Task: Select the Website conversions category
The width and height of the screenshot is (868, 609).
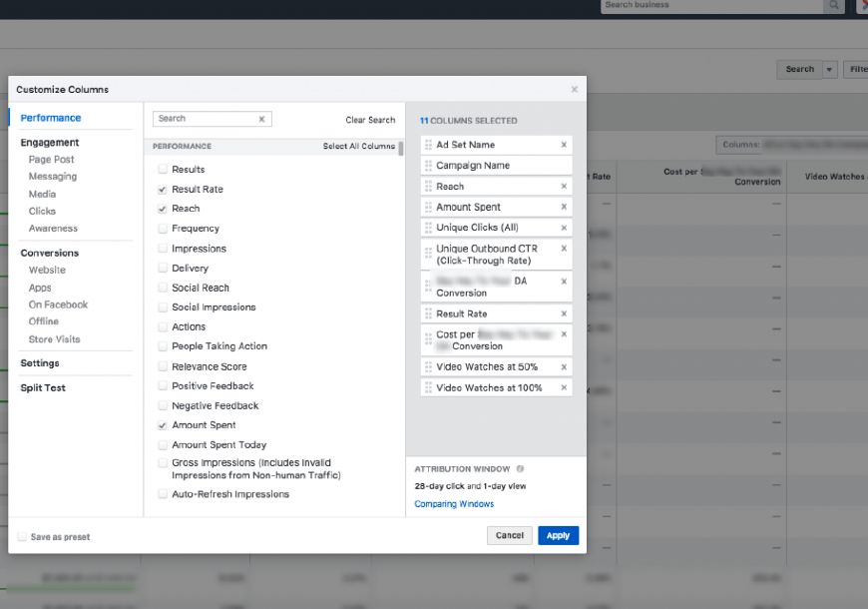Action: [47, 271]
